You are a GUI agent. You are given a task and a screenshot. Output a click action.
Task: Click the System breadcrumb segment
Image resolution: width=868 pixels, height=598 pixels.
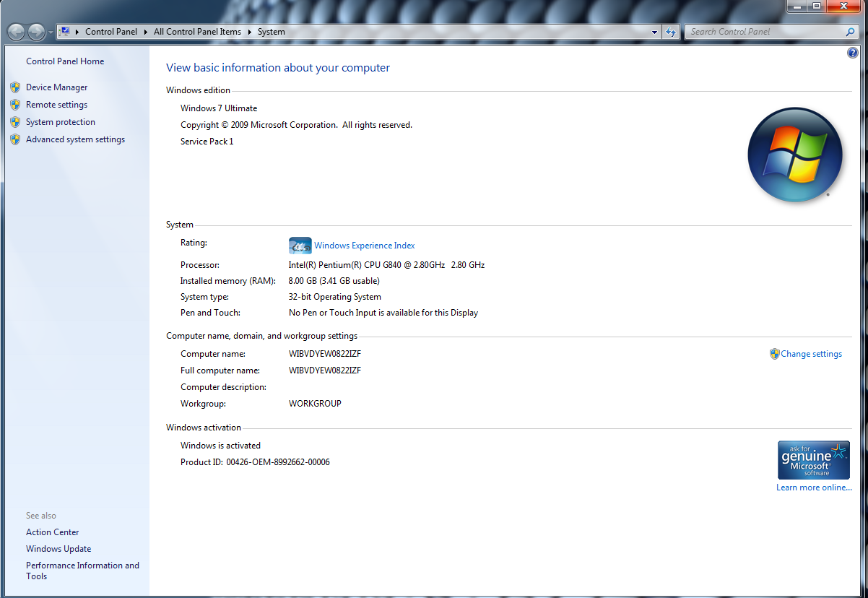(272, 32)
